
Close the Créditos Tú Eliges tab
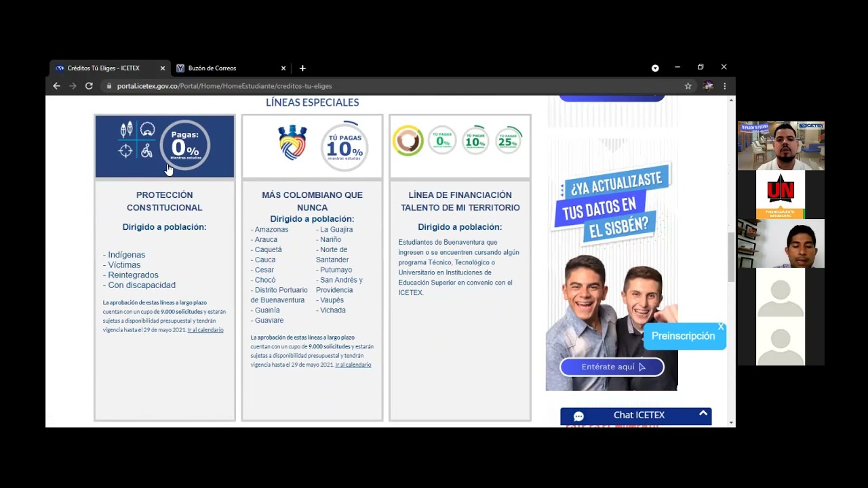click(163, 68)
